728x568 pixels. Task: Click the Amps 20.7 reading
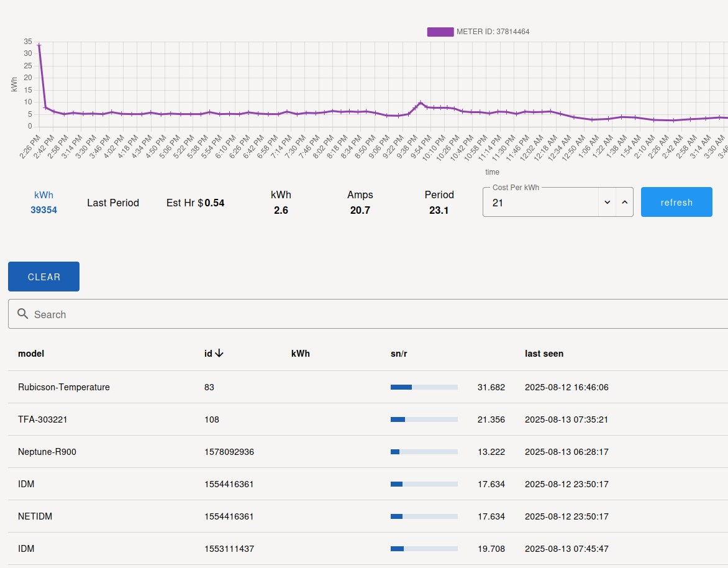(x=360, y=203)
